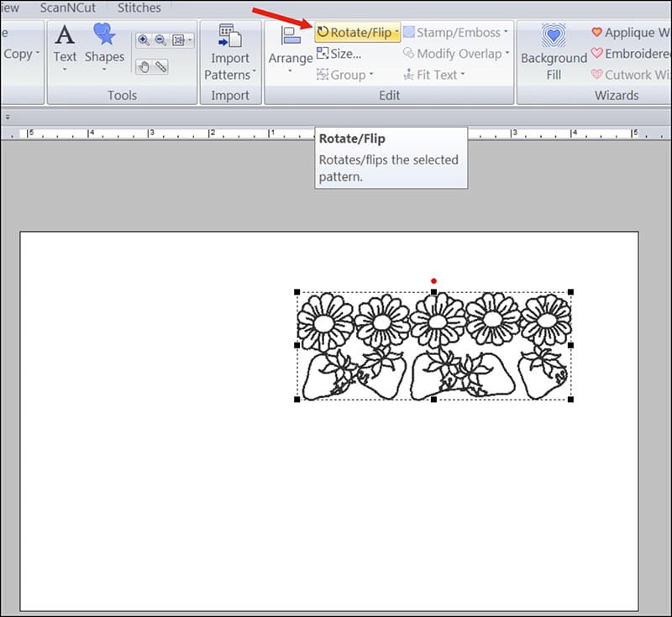Click the bottom-right resize handle of the pattern
672x617 pixels.
[x=570, y=400]
